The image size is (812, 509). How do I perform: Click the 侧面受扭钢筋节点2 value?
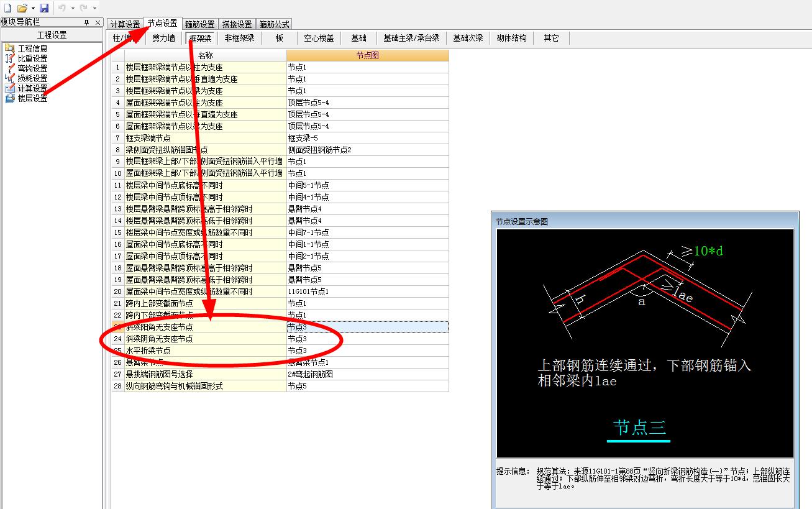click(x=367, y=150)
